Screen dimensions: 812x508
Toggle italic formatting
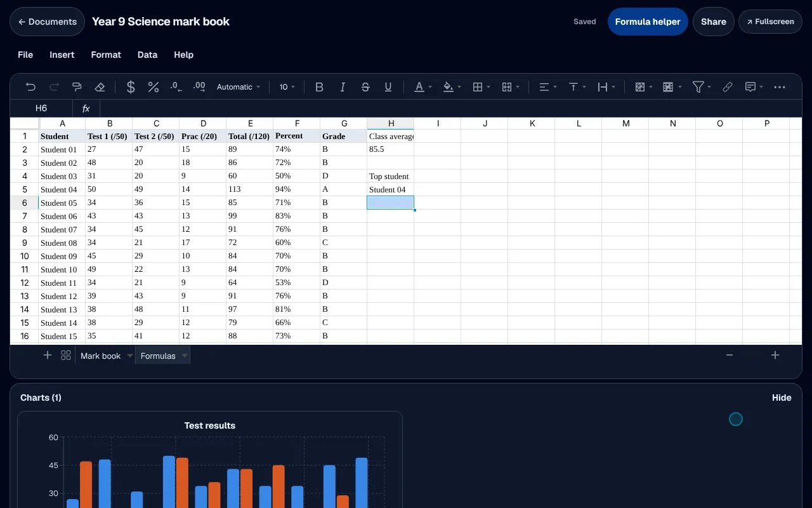click(x=343, y=87)
